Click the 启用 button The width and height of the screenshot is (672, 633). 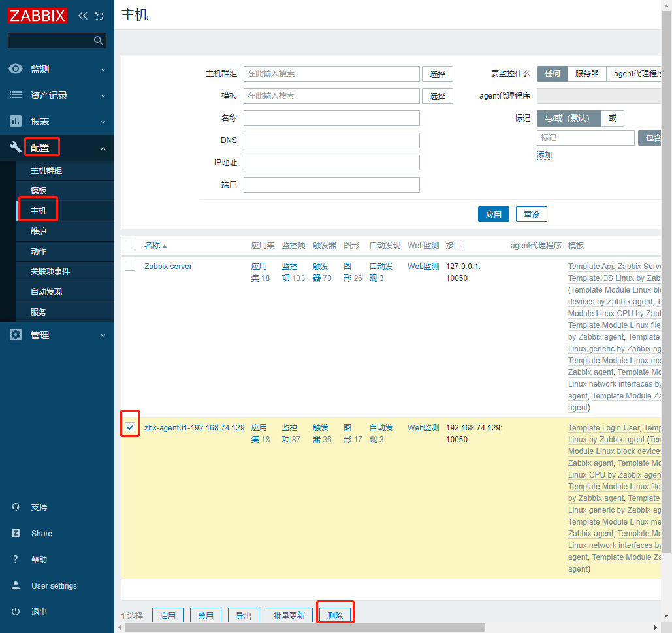tap(168, 615)
